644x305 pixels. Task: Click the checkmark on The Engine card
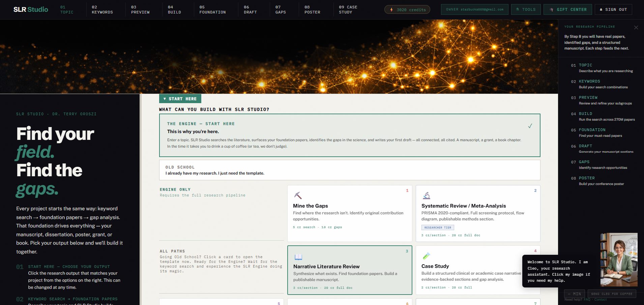[x=530, y=126]
